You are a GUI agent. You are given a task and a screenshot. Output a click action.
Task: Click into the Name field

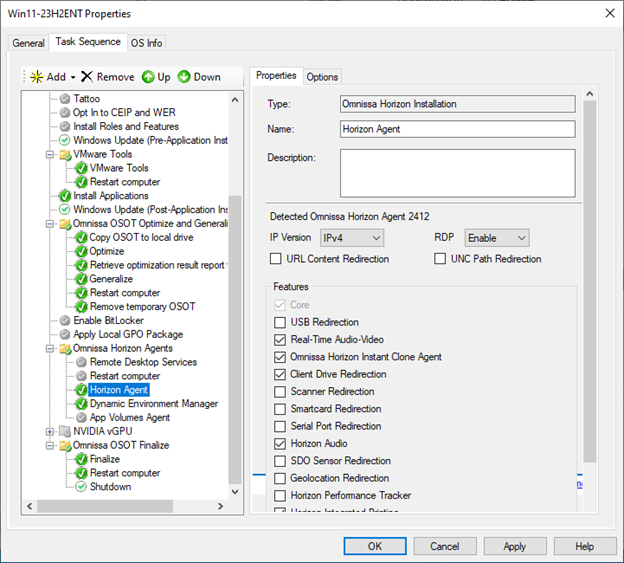(x=458, y=129)
